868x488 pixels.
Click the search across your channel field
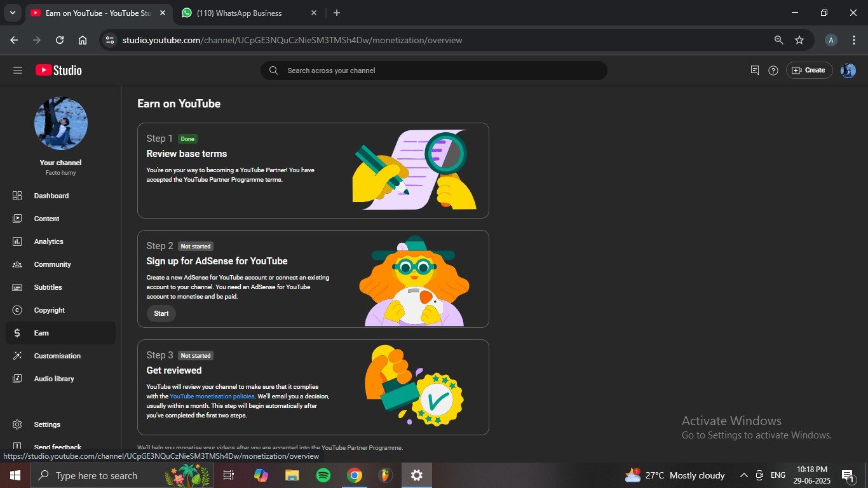tap(434, 71)
